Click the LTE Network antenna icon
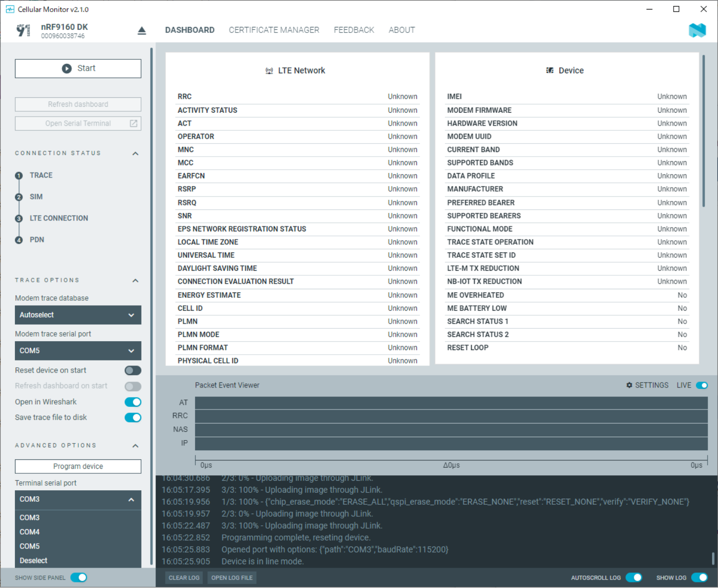 (269, 71)
